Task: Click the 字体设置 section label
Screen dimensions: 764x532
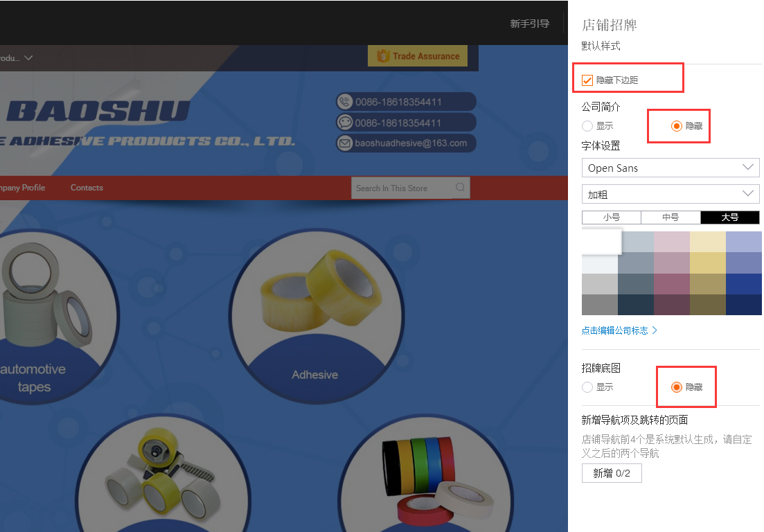Action: [601, 145]
